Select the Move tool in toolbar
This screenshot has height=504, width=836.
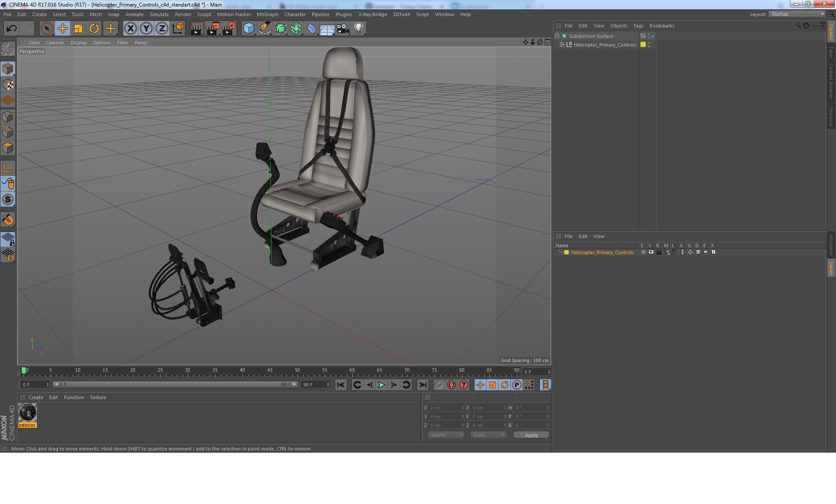62,29
